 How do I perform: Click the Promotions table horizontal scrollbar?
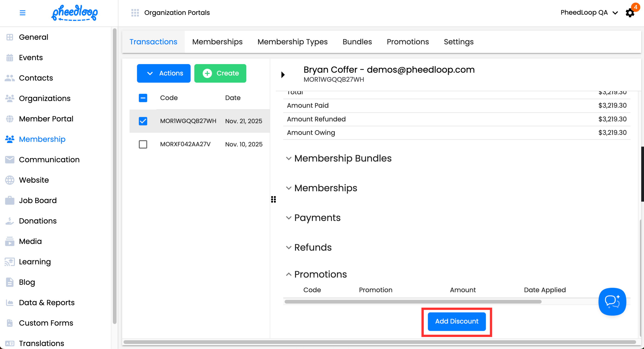tap(413, 302)
